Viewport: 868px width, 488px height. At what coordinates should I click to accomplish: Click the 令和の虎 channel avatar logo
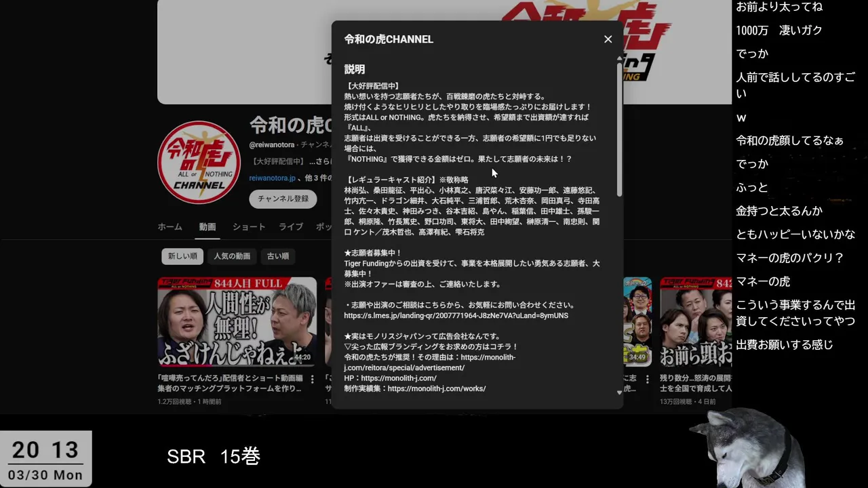pos(199,162)
